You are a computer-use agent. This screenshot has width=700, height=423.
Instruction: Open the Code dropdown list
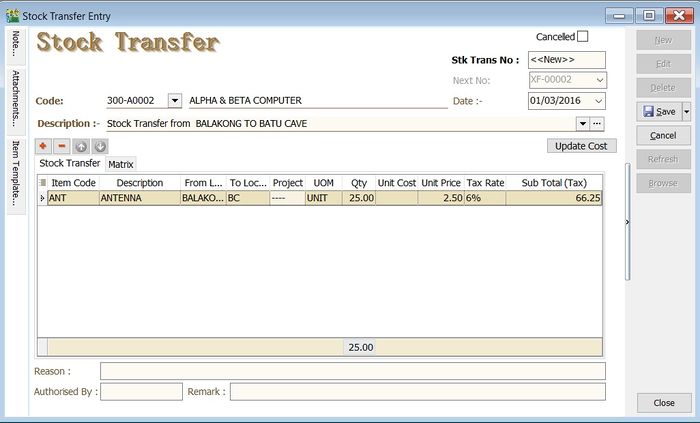click(175, 101)
